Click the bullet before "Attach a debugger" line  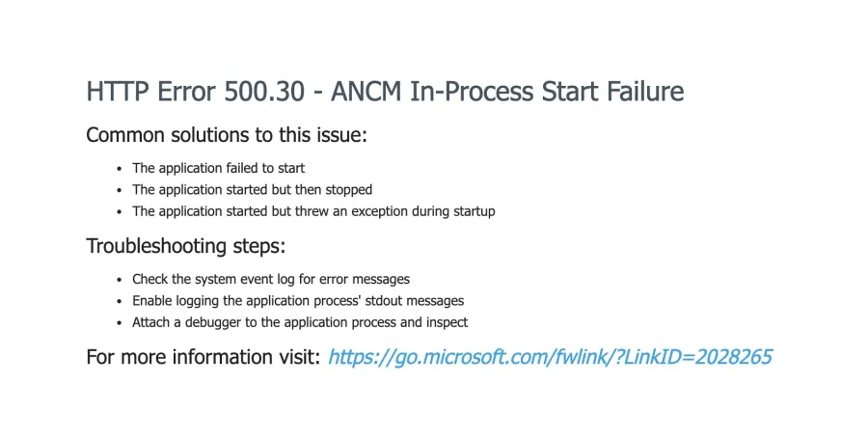[119, 323]
